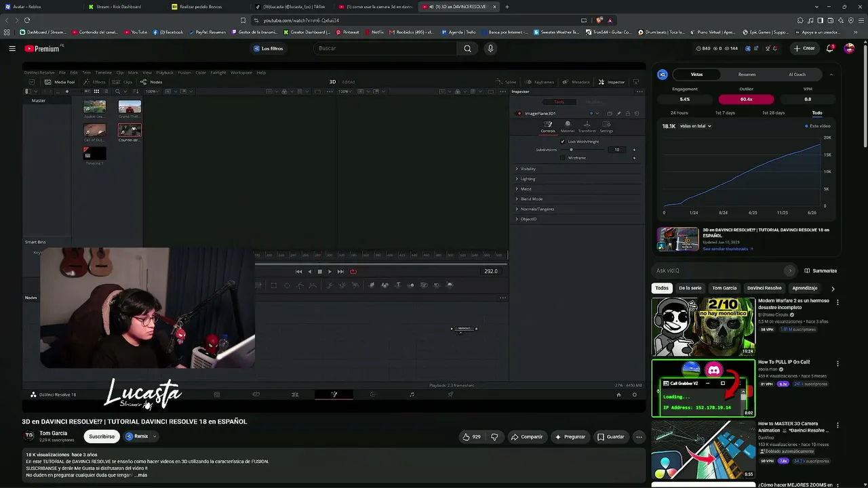Screen dimensions: 868x488
Task: Play forward in the DaVinci viewer
Action: (x=330, y=271)
